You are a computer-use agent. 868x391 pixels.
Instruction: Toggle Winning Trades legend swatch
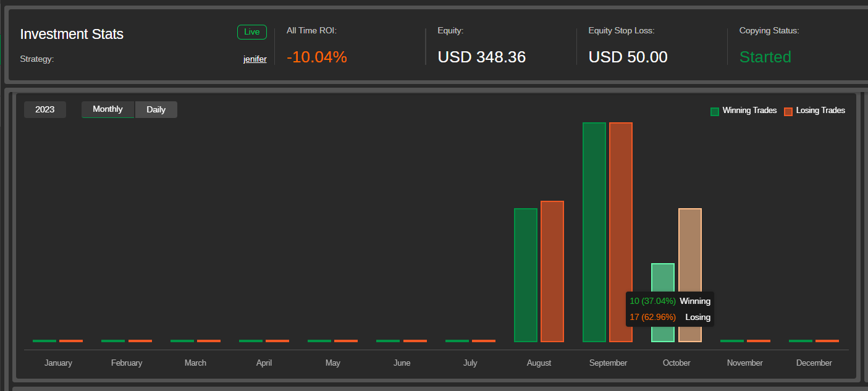point(715,111)
